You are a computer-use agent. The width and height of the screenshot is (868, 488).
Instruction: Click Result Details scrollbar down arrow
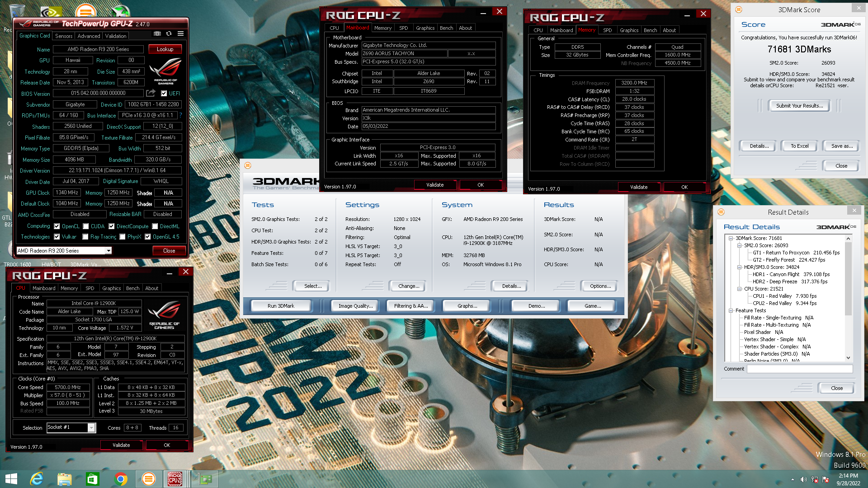click(x=849, y=357)
